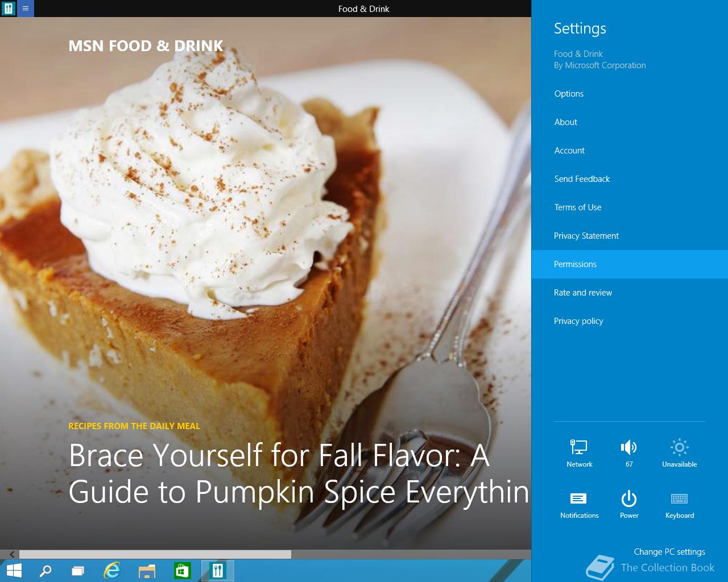
Task: Open Account settings entry
Action: [630, 151]
